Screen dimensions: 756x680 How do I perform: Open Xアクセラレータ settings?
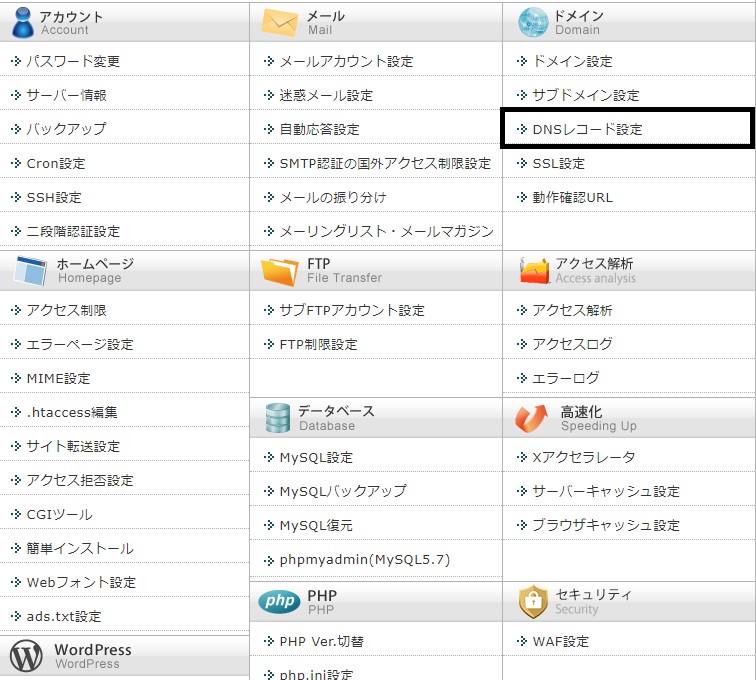coord(583,457)
